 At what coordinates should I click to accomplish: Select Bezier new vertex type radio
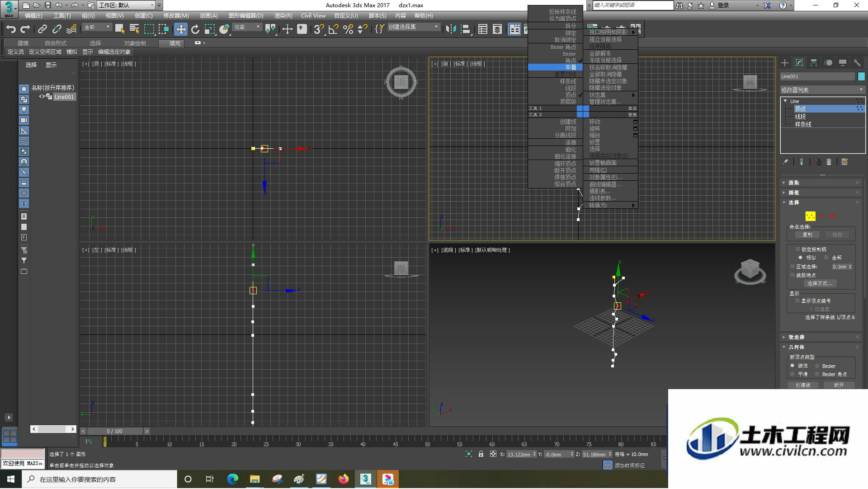(x=817, y=366)
